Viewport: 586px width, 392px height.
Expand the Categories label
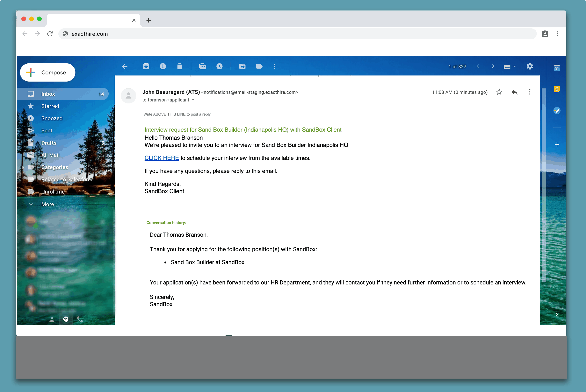coord(23,167)
